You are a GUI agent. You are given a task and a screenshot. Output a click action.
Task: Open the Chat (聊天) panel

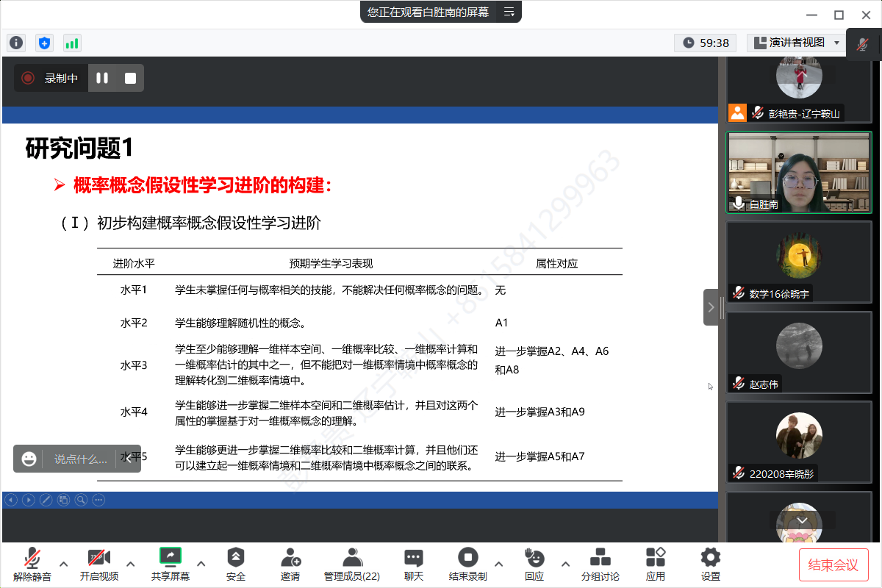[x=414, y=564]
